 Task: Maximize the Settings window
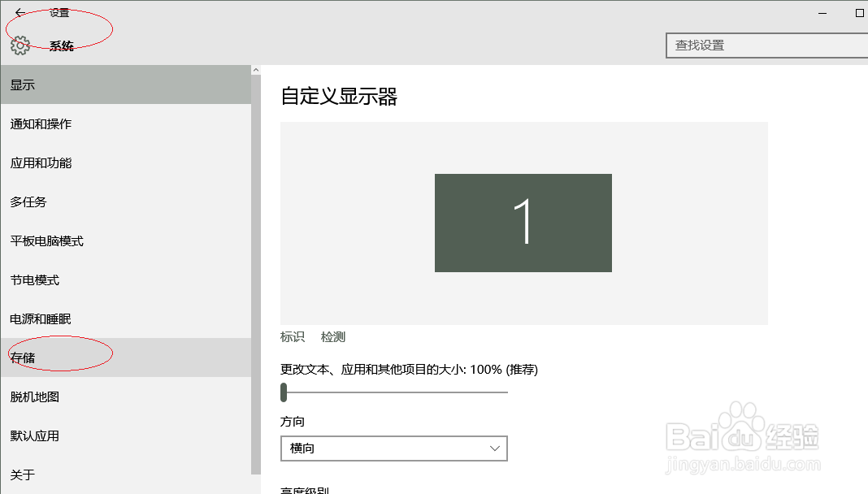[x=860, y=13]
